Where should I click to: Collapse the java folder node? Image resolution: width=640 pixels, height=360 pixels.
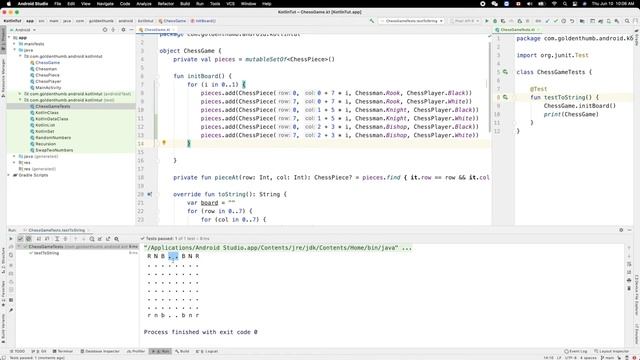(15, 50)
